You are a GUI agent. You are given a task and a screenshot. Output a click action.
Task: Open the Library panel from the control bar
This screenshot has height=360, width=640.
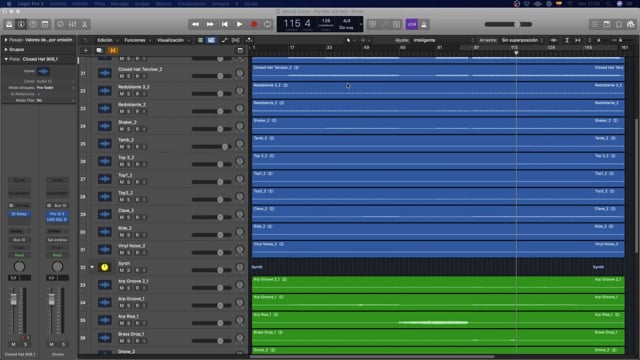[9, 24]
